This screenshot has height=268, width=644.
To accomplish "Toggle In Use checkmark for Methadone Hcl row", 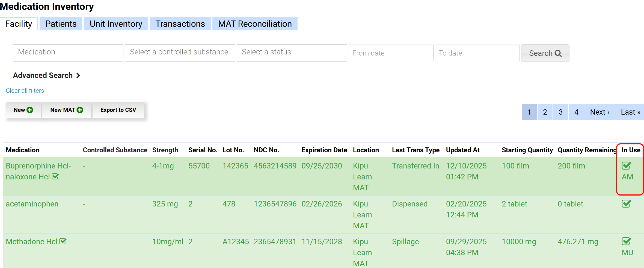I will pyautogui.click(x=626, y=241).
